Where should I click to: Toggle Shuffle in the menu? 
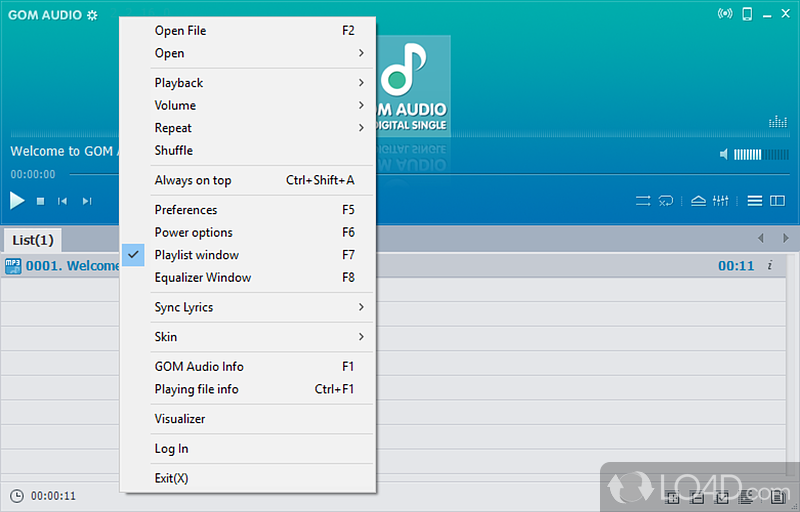tap(248, 150)
